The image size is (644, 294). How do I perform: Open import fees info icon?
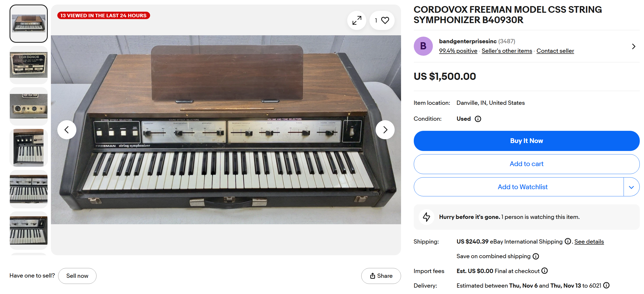545,271
